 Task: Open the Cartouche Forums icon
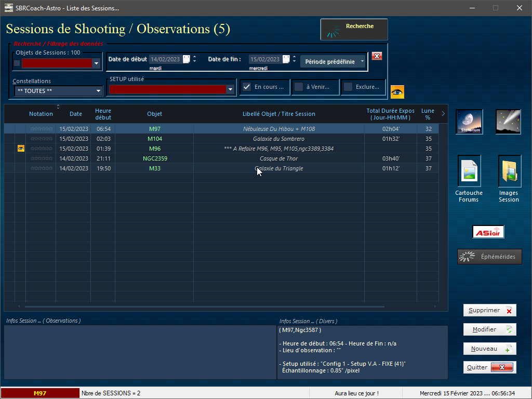click(x=469, y=171)
